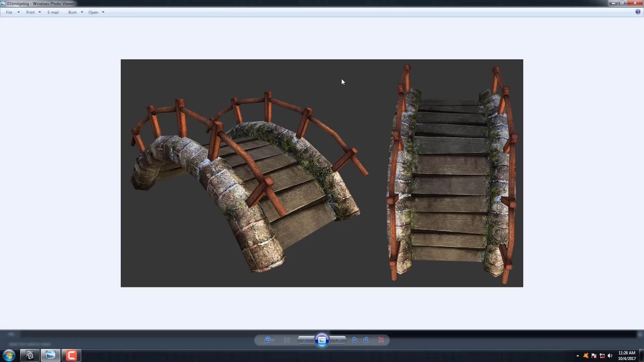644x362 pixels.
Task: Show the next image
Action: 338,340
